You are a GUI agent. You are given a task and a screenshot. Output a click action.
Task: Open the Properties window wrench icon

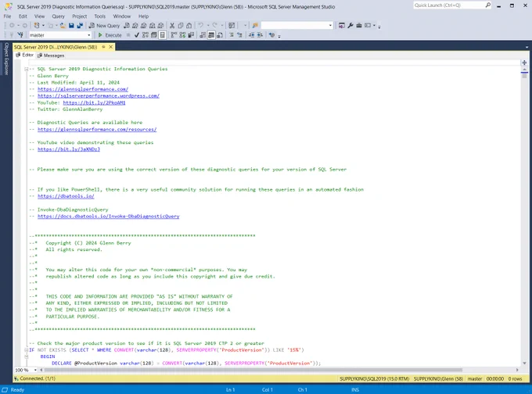click(350, 26)
